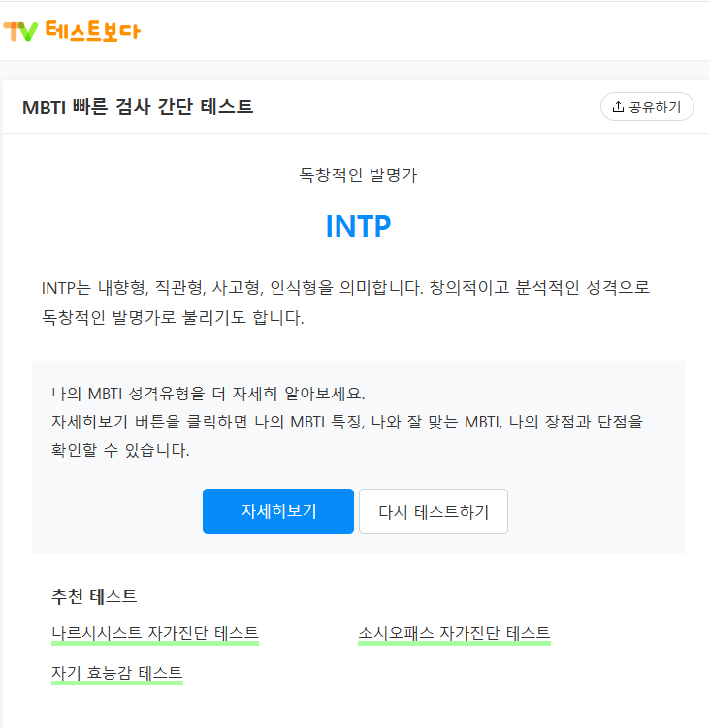Click the INTP는 내향형 description line
Viewport: 709px width, 728px height.
pos(345,288)
